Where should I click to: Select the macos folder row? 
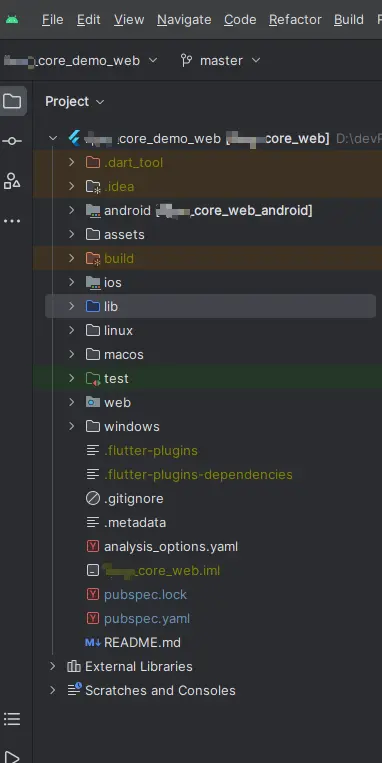pyautogui.click(x=207, y=354)
